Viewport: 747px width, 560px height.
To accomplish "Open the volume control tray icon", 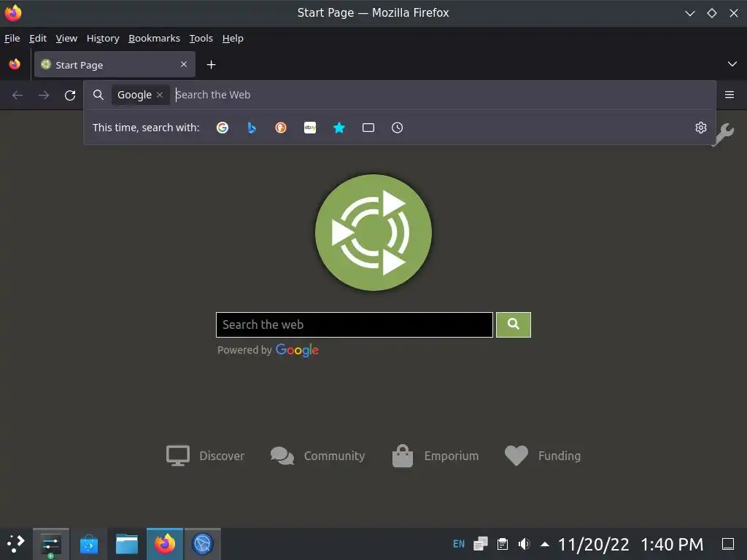I will pos(524,544).
